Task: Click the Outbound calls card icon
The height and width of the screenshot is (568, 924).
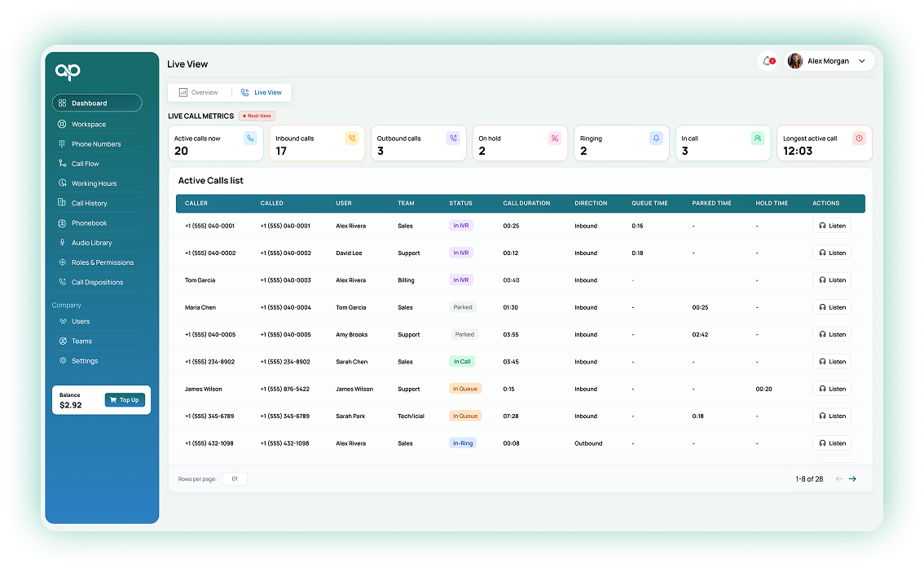Action: (x=453, y=139)
